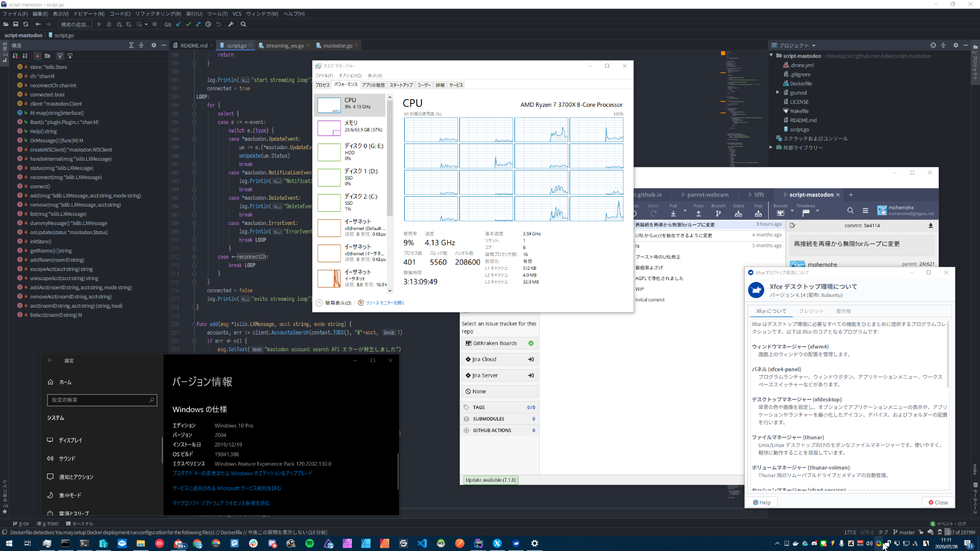Click GitKraken Push icon
The height and width of the screenshot is (551, 980).
(x=698, y=213)
